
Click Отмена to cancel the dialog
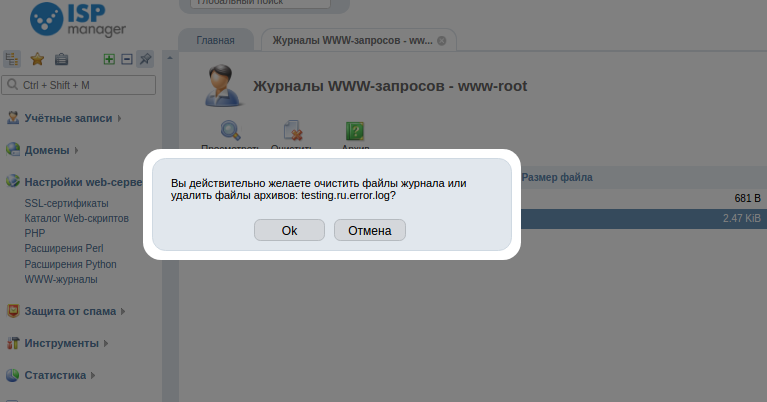370,230
